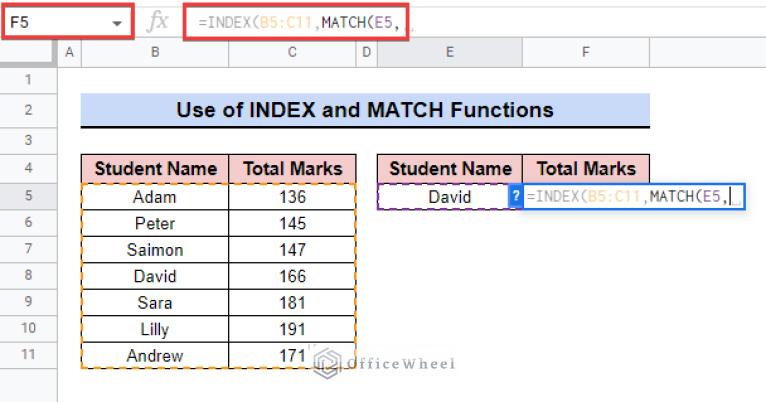Select column E header
This screenshot has width=766, height=402.
449,52
